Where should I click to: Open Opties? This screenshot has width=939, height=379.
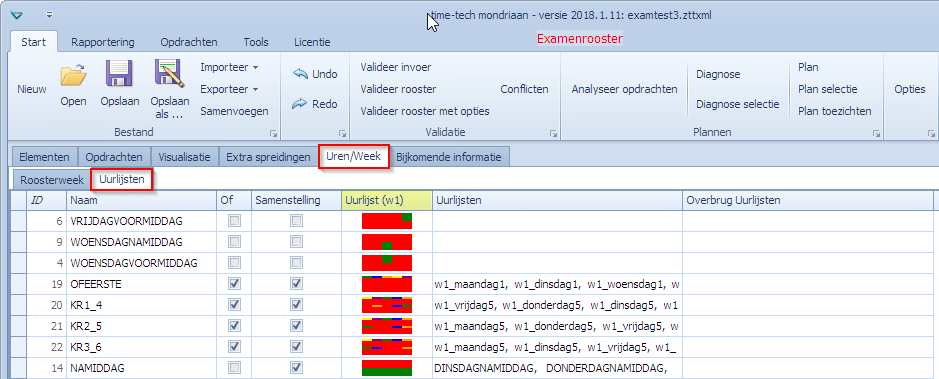tap(910, 89)
